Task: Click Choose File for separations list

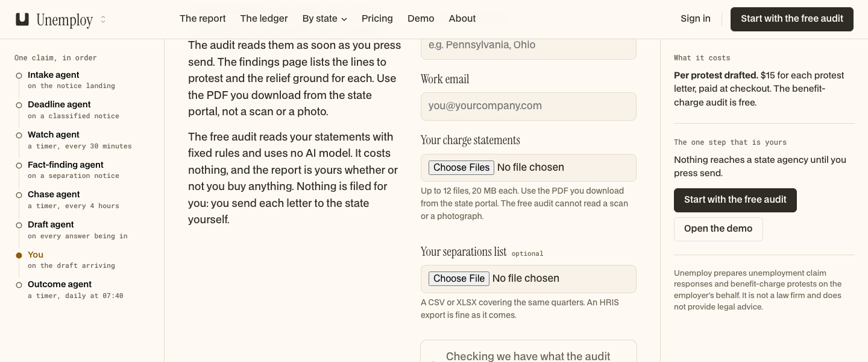Action: point(459,279)
